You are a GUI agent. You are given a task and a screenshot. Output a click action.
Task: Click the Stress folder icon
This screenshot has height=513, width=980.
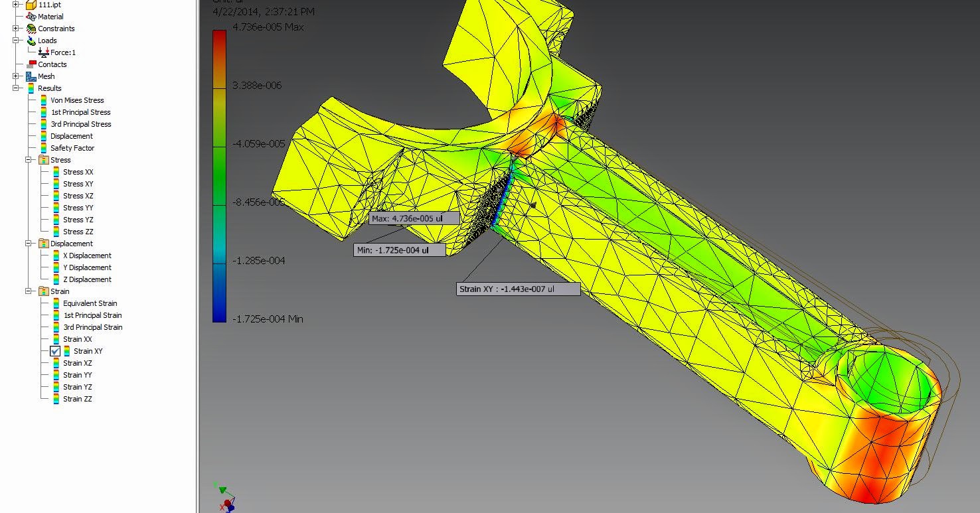[x=44, y=160]
